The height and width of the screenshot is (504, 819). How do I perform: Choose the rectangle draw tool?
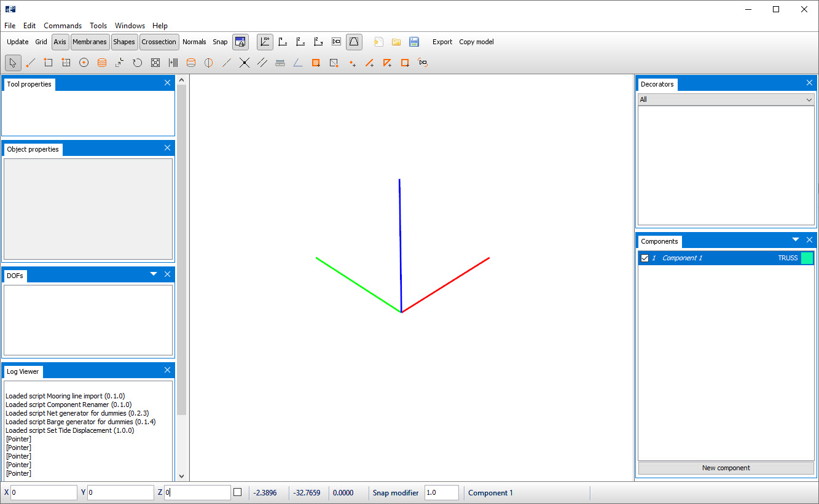tap(48, 63)
